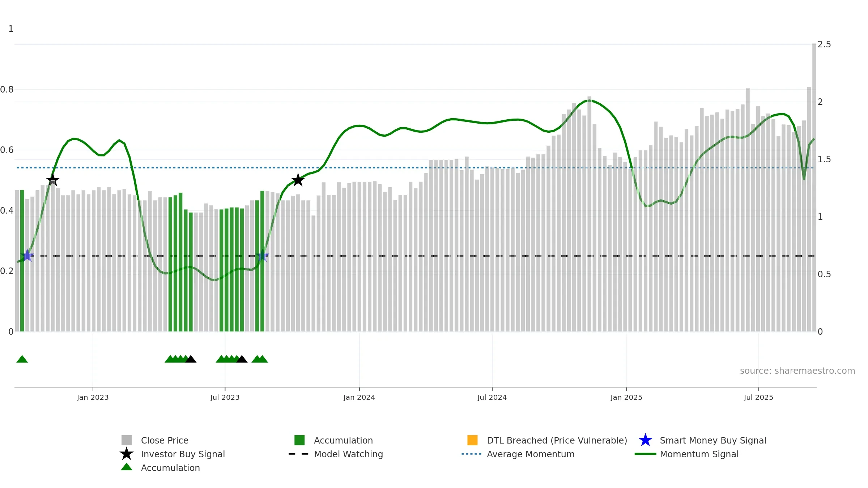
Task: Click the dotted Average Momentum legend line
Action: [472, 454]
